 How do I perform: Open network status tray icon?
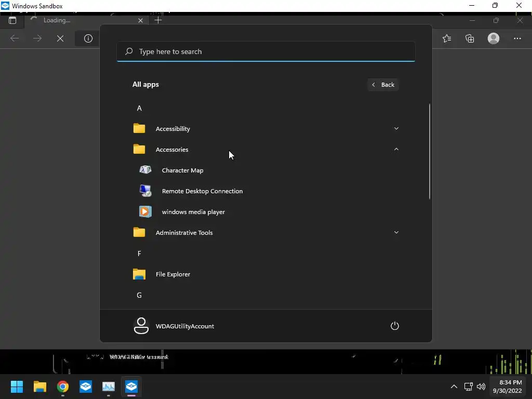click(468, 387)
